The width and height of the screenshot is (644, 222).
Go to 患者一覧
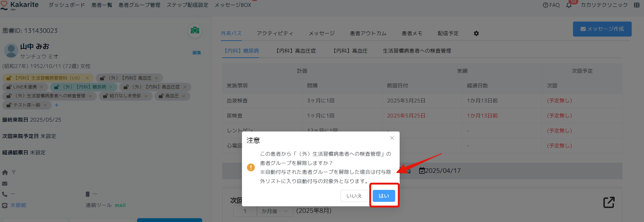click(102, 5)
